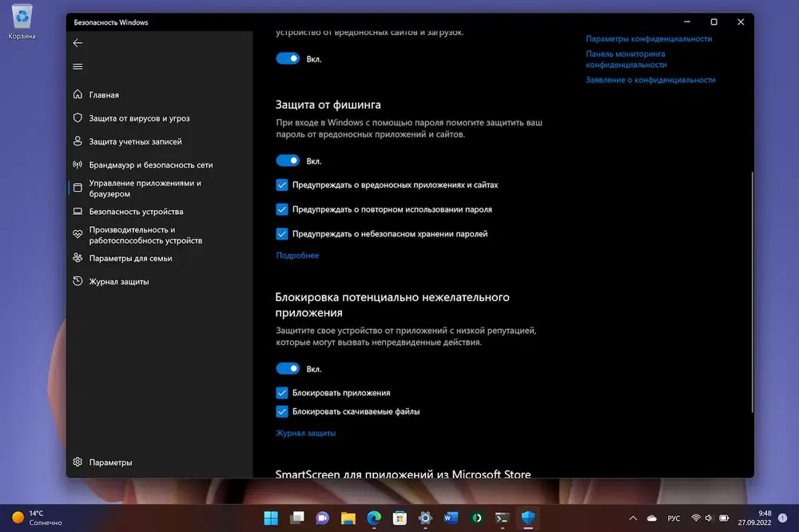The height and width of the screenshot is (532, 799).
Task: Uncheck warn about unsafe password storage
Action: tap(282, 234)
